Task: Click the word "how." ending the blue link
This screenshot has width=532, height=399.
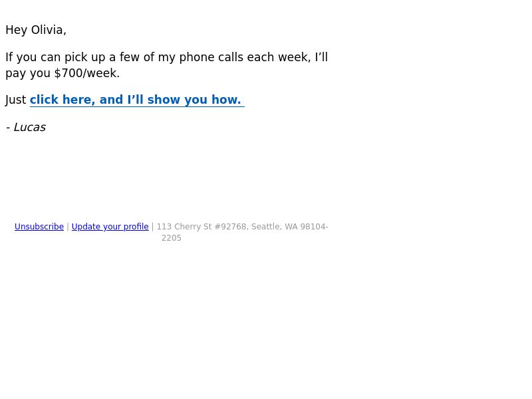Action: pos(226,100)
